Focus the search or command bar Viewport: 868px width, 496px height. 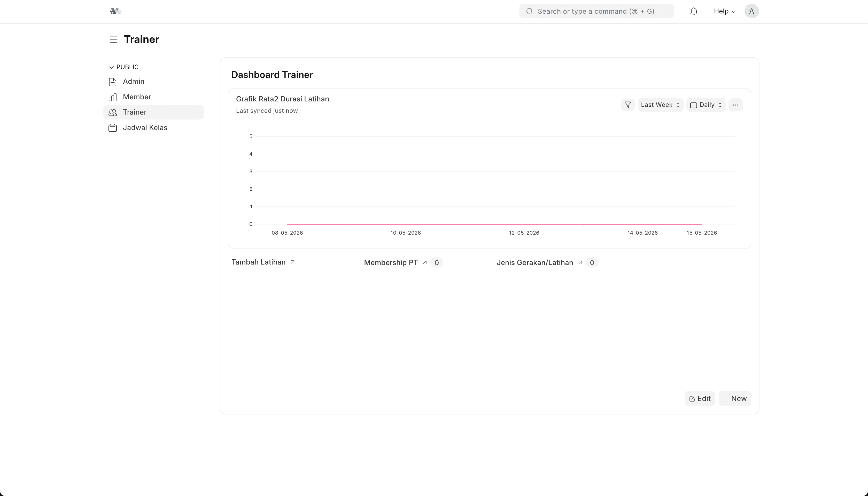click(596, 11)
